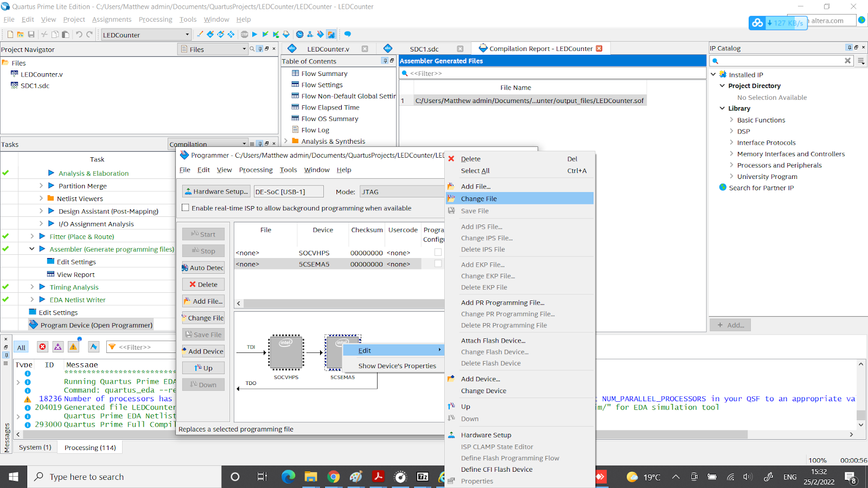Click the Add File... button in Programmer
Image resolution: width=868 pixels, height=488 pixels.
(203, 301)
